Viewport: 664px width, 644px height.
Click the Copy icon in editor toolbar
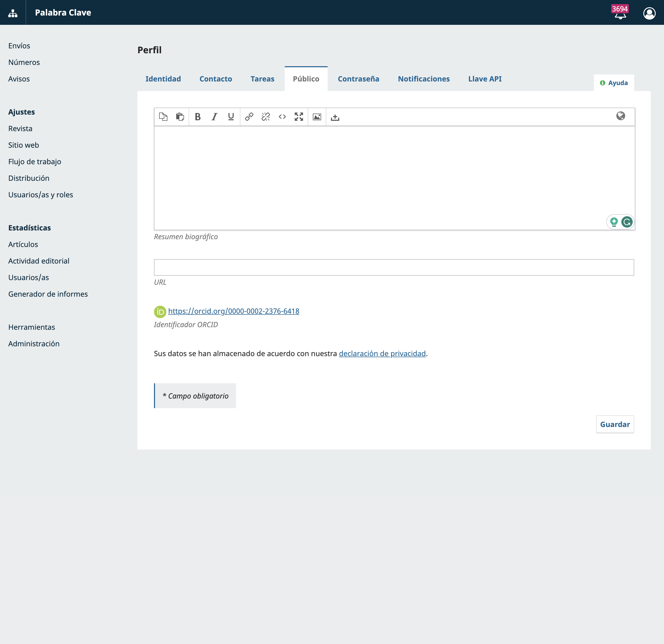click(163, 117)
